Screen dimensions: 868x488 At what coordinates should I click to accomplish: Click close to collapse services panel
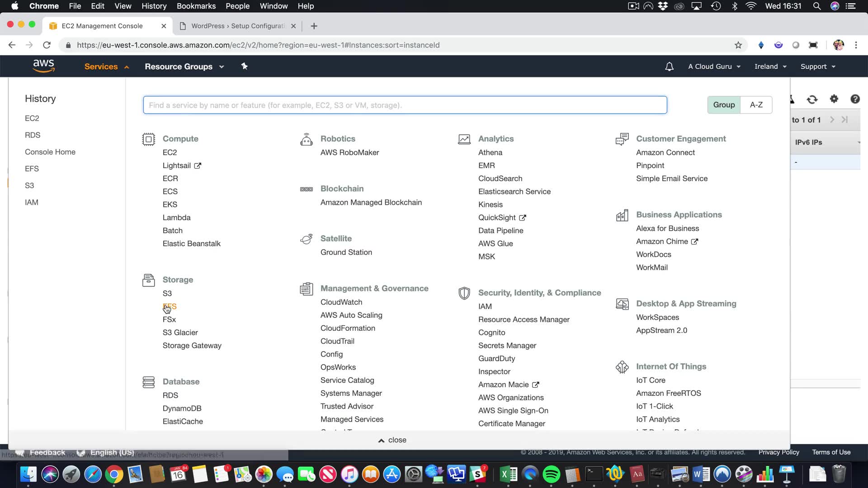[392, 440]
